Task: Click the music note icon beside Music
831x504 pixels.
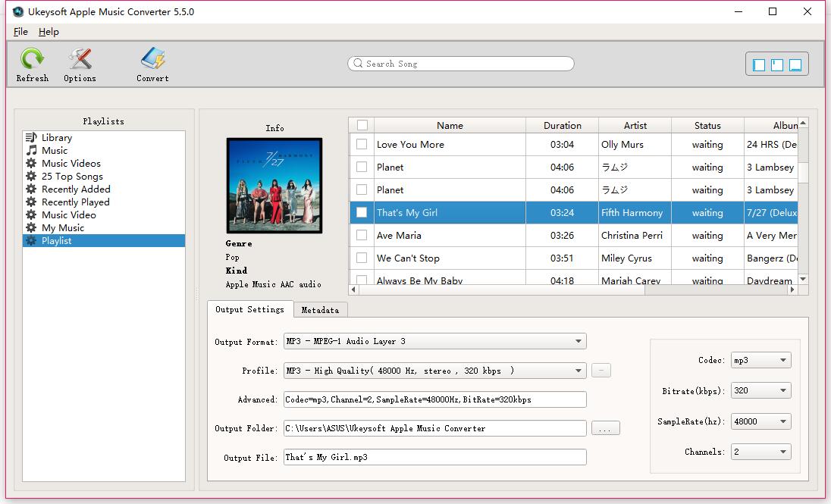Action: coord(30,150)
